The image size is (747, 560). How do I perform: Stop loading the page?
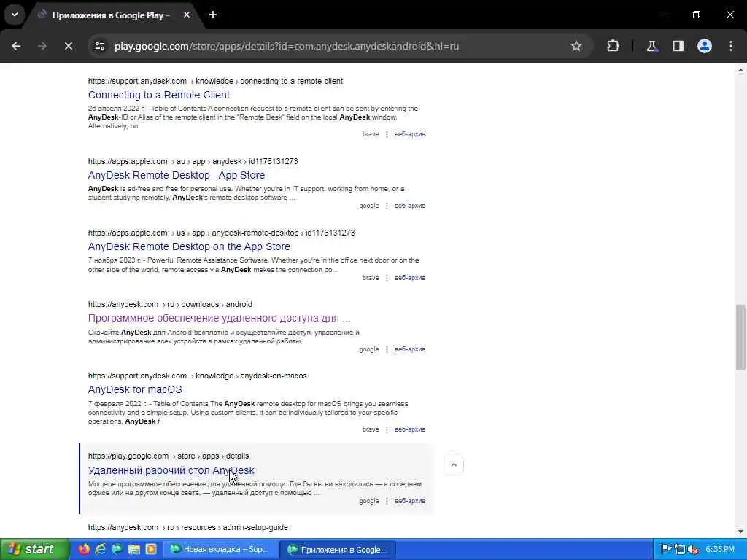[x=68, y=46]
